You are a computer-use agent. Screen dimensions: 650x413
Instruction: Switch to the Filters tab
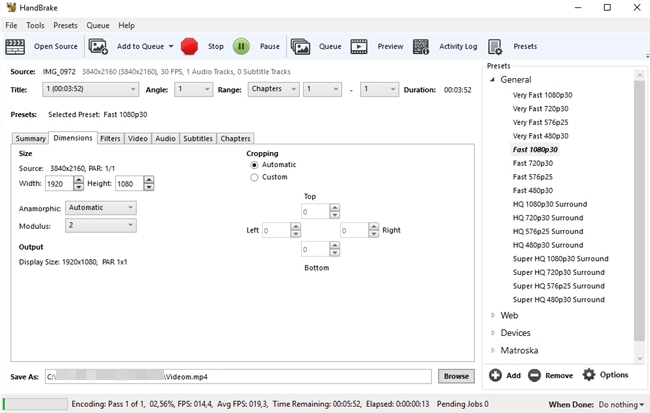pyautogui.click(x=110, y=138)
